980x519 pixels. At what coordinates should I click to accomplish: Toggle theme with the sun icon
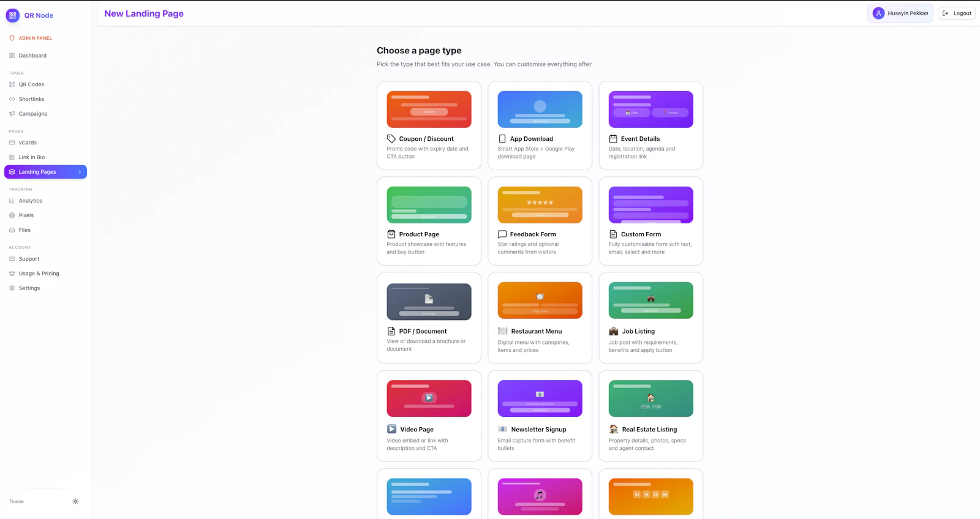coord(75,501)
